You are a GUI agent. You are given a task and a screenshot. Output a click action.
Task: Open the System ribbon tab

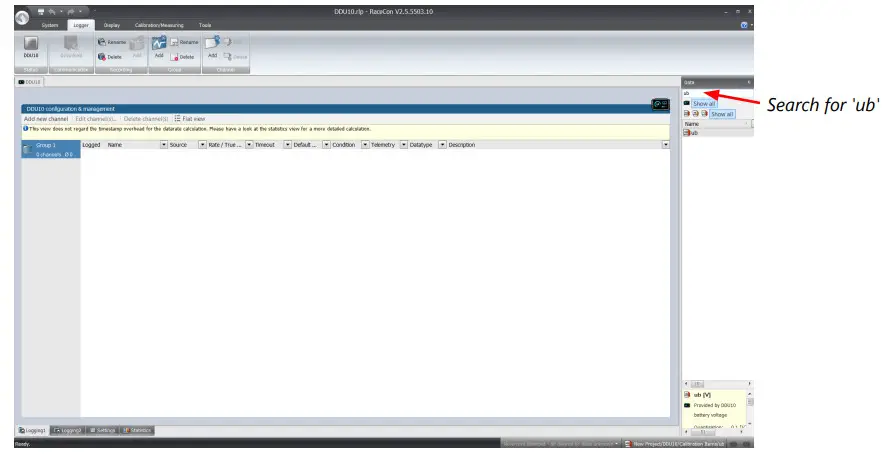tap(50, 25)
